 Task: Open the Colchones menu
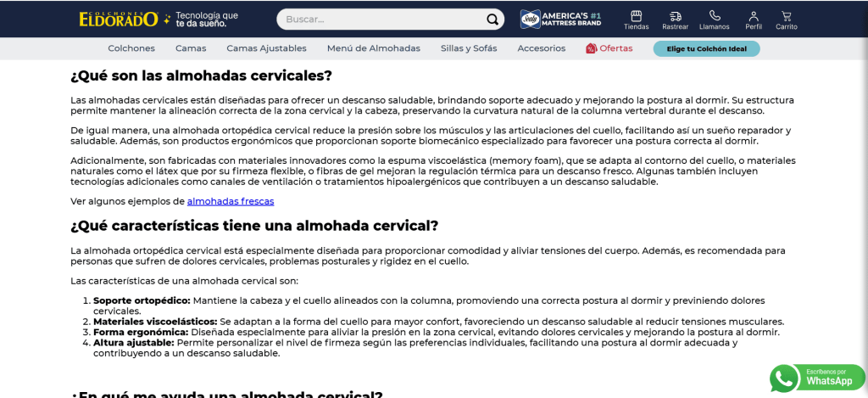131,48
